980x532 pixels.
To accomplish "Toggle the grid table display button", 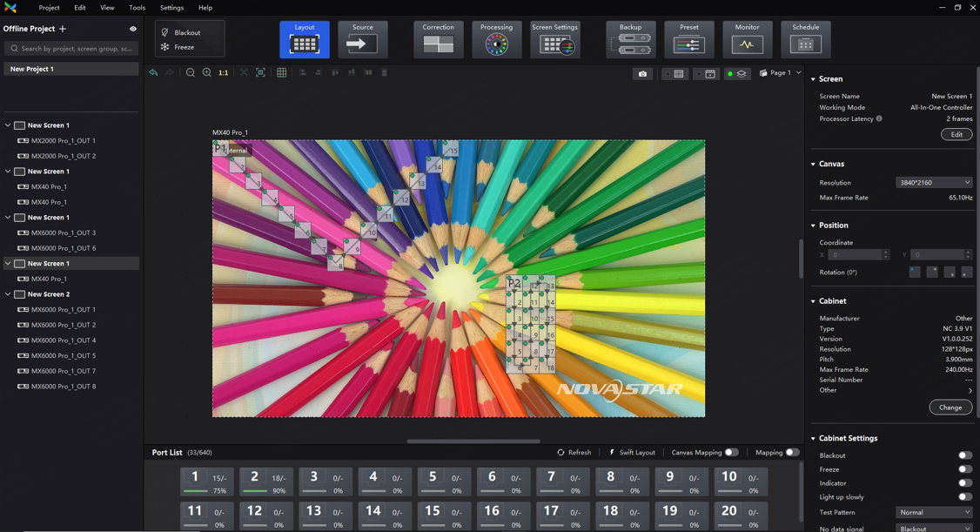I will pyautogui.click(x=675, y=74).
